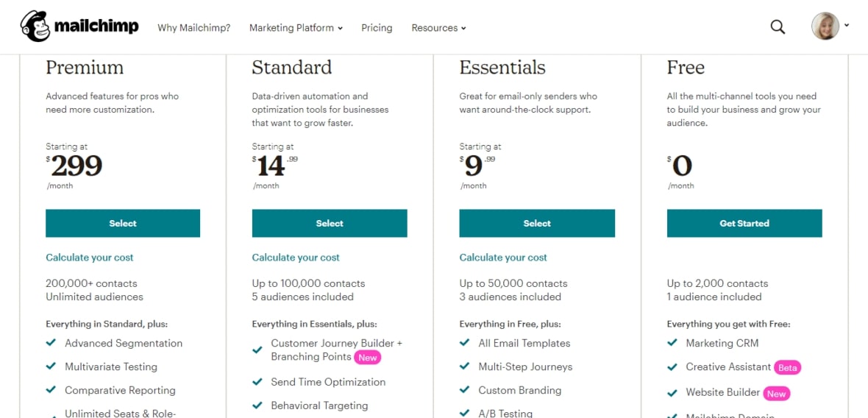Click the pink New badge beside Branching Points
Image resolution: width=868 pixels, height=418 pixels.
click(367, 358)
